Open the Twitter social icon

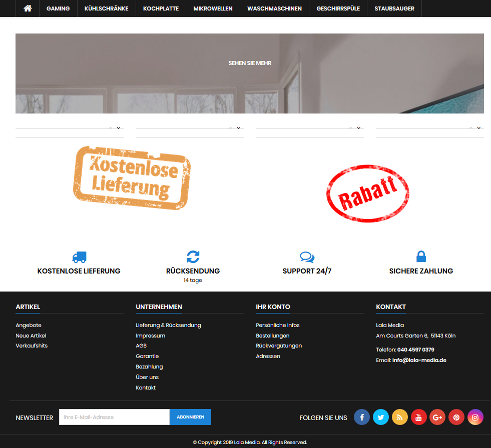point(381,417)
